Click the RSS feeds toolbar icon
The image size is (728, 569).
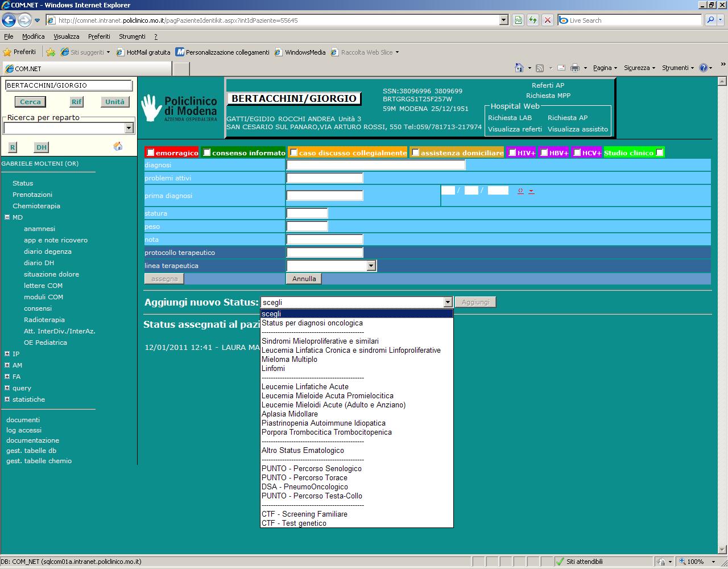point(540,68)
